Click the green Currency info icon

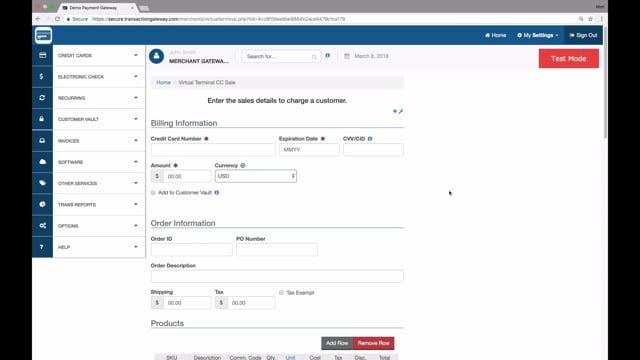click(243, 165)
